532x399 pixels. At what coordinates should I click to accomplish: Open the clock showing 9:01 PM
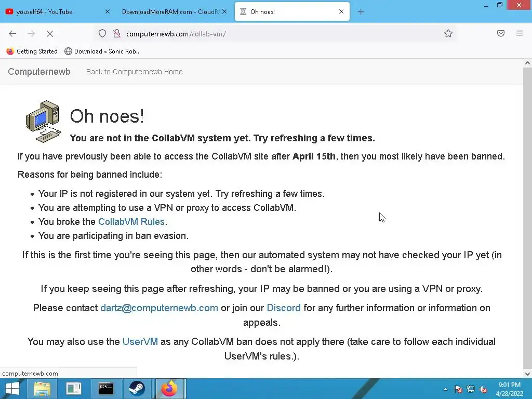point(509,389)
